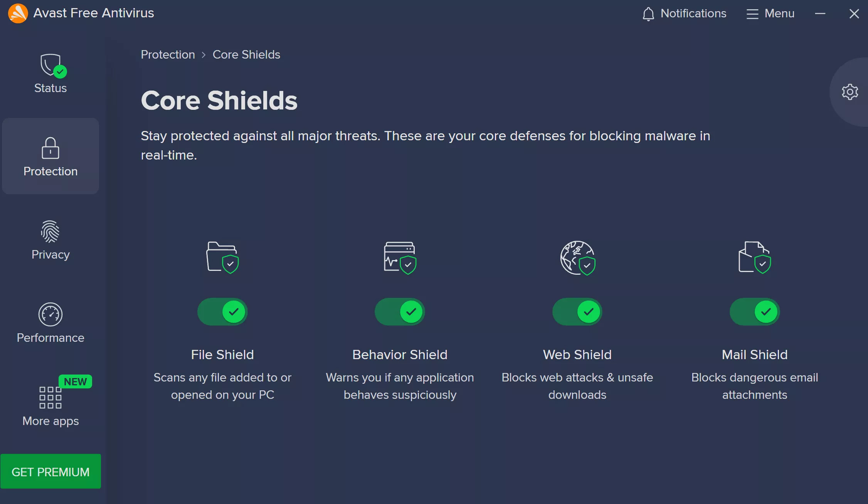Click the File Shield folder icon
868x504 pixels.
[222, 257]
